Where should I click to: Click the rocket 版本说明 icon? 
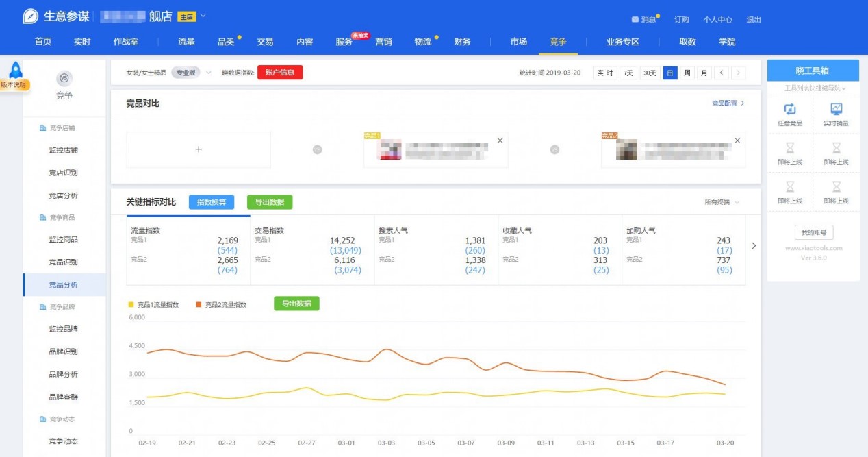tap(15, 71)
